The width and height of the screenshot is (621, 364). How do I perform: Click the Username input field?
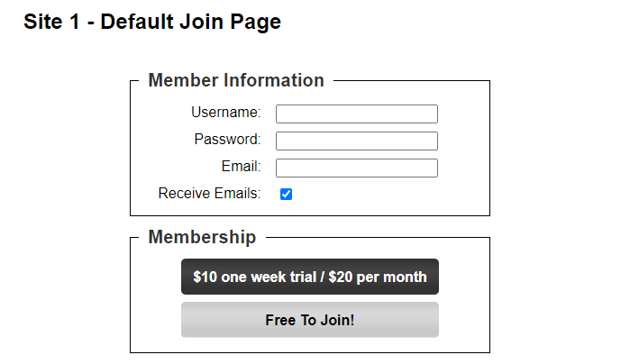click(356, 114)
